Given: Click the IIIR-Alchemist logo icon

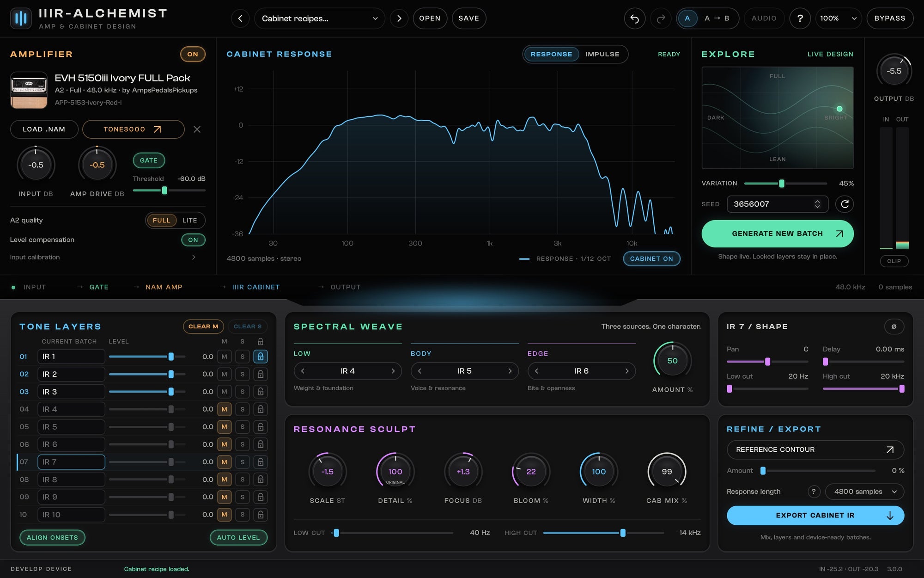Looking at the screenshot, I should (21, 18).
